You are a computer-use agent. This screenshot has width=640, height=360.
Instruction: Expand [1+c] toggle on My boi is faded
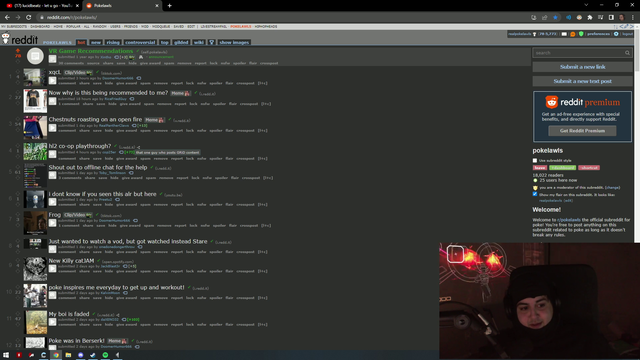262,324
